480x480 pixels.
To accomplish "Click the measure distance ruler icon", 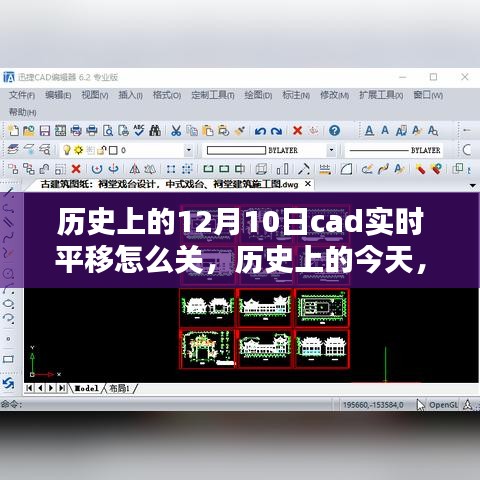I will pyautogui.click(x=325, y=169).
